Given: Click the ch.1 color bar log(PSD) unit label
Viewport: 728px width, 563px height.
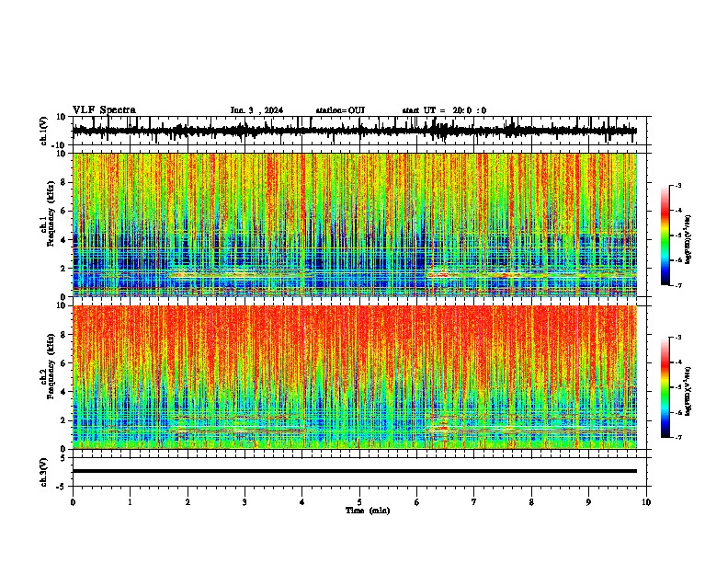Looking at the screenshot, I should 688,240.
